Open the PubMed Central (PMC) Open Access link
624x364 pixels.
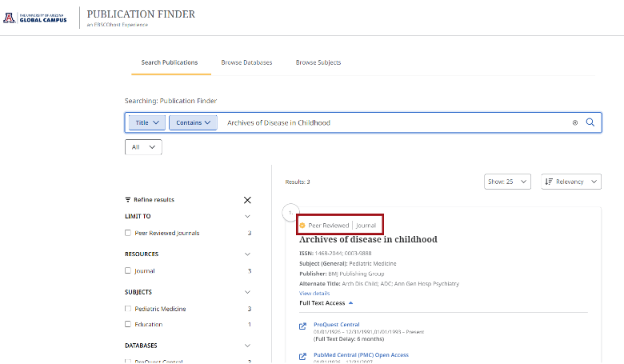[x=361, y=355]
